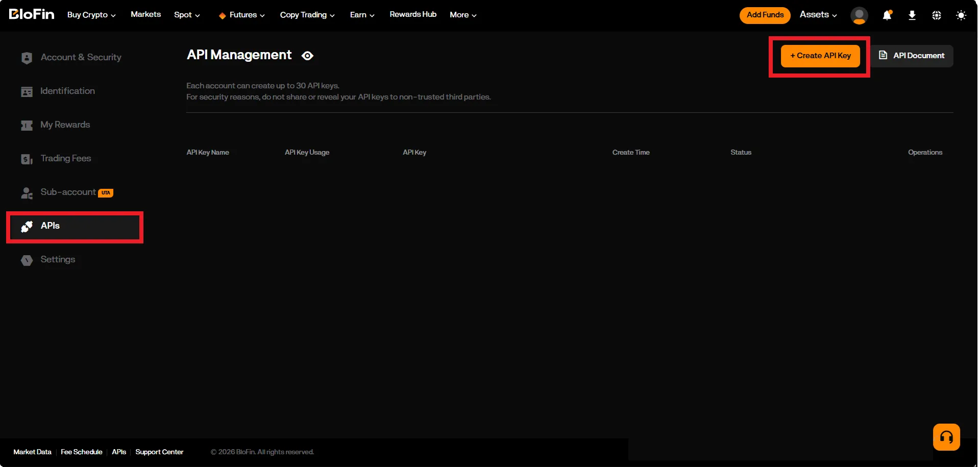Image resolution: width=980 pixels, height=467 pixels.
Task: Click the download app icon
Action: [912, 15]
